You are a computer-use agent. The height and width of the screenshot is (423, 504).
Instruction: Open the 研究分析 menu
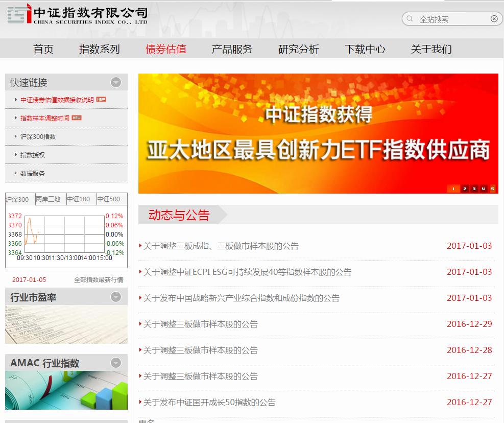tap(299, 49)
